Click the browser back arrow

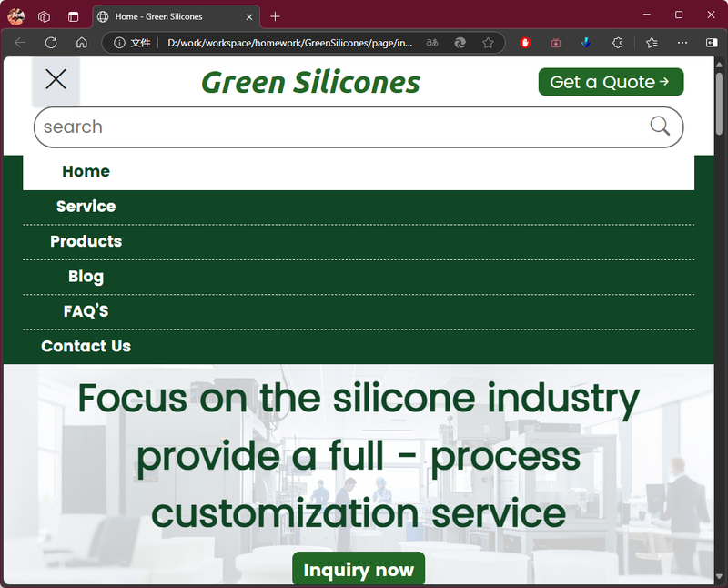[x=20, y=43]
